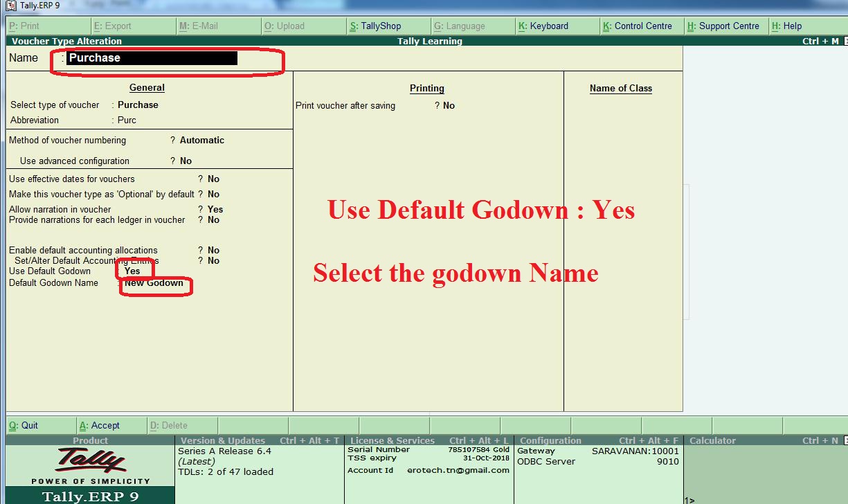Toggle Enable default accounting allocations

point(213,251)
